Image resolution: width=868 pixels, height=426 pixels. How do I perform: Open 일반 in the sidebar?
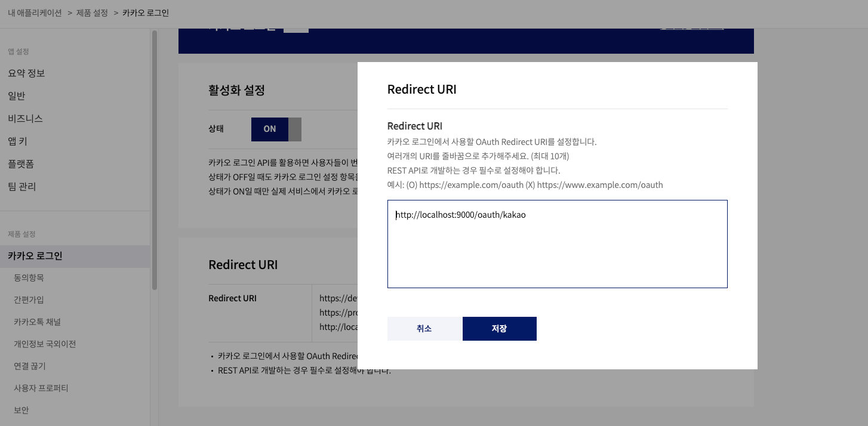point(17,95)
